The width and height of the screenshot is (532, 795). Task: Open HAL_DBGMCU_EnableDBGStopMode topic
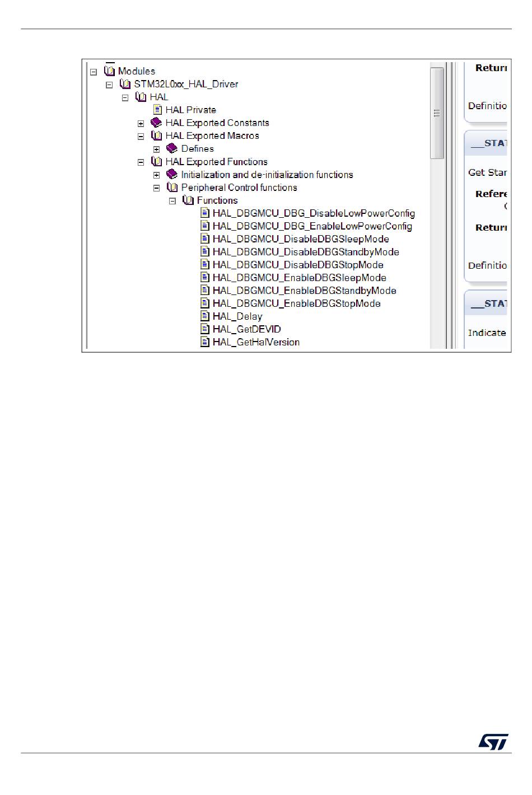pyautogui.click(x=297, y=303)
